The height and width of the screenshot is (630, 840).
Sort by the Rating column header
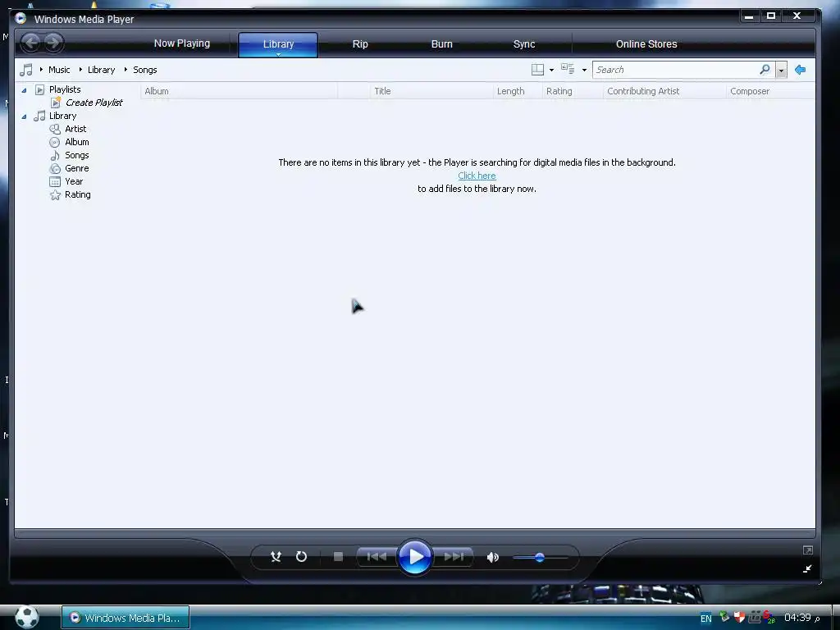pyautogui.click(x=573, y=91)
